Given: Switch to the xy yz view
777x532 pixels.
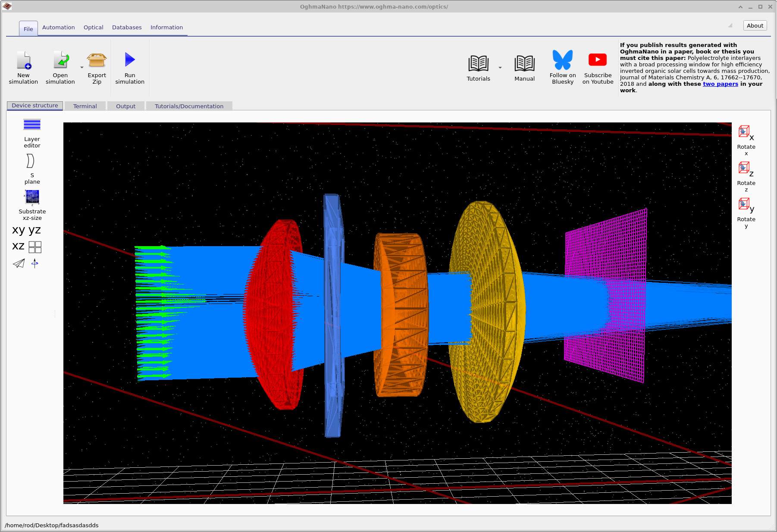Looking at the screenshot, I should pos(25,230).
